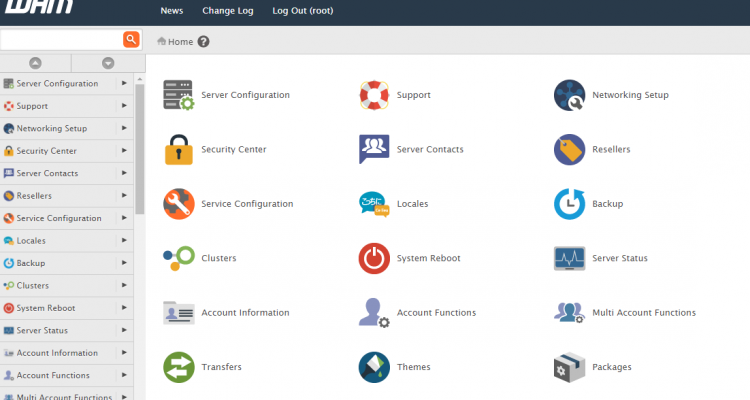Image resolution: width=750 pixels, height=400 pixels.
Task: Select Account Information in sidebar
Action: tap(58, 353)
